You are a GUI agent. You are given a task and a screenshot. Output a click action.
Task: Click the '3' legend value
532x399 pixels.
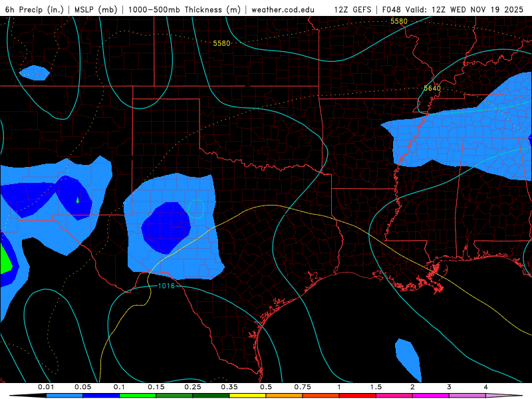tap(450, 387)
